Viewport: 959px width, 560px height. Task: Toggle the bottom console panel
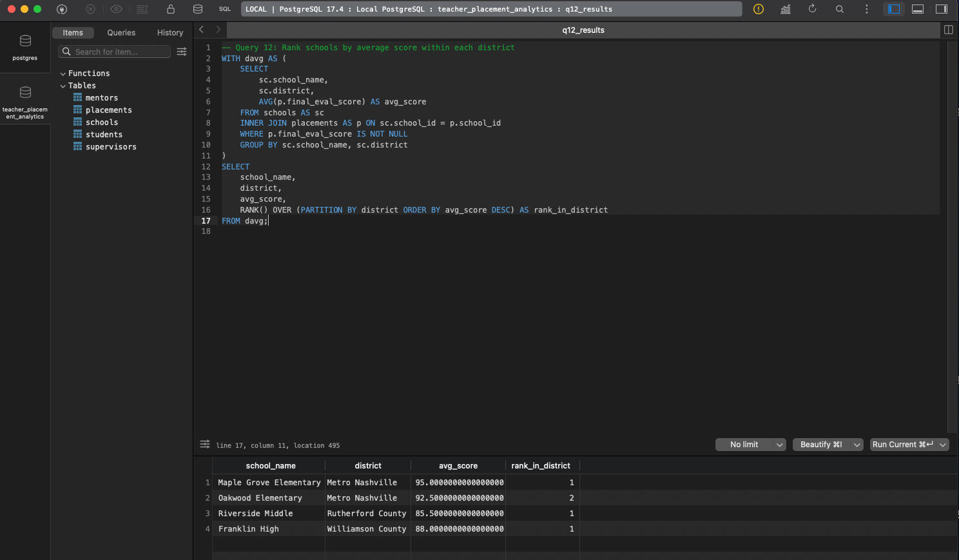[x=918, y=9]
